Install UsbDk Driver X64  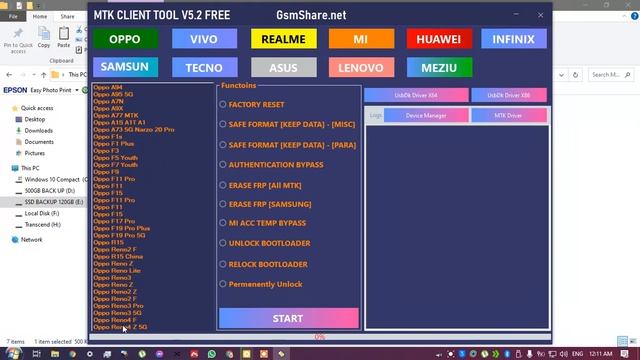(416, 95)
